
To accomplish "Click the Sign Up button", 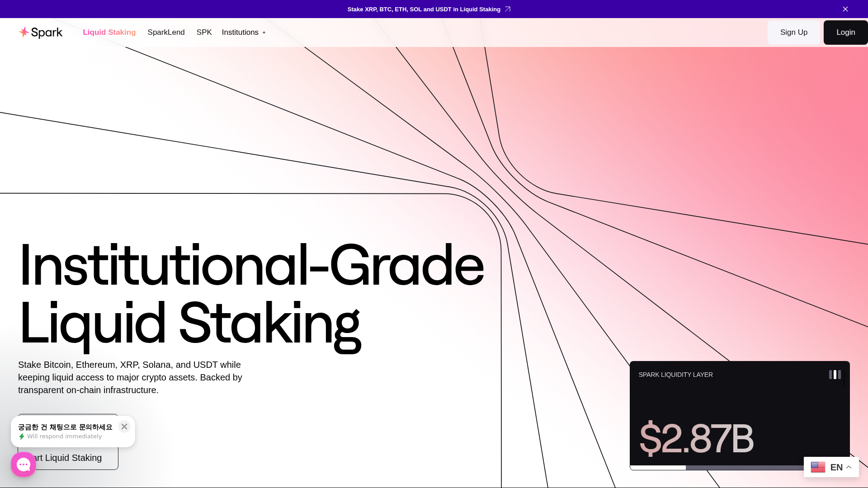I will pos(793,33).
